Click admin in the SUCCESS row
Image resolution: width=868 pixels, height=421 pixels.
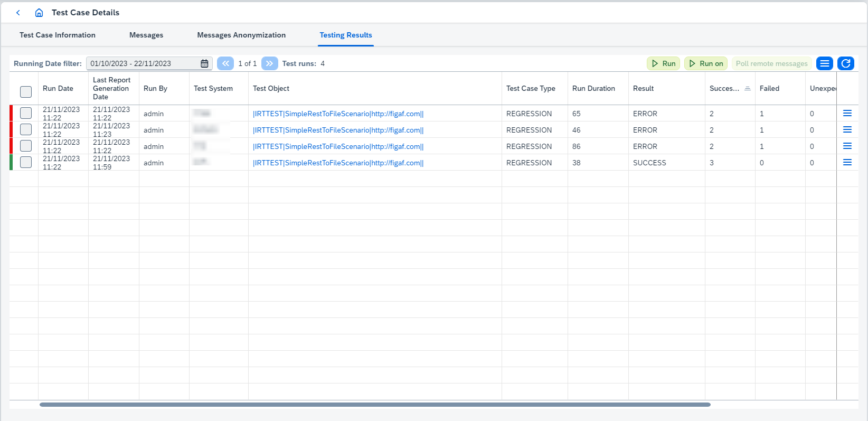(x=154, y=163)
